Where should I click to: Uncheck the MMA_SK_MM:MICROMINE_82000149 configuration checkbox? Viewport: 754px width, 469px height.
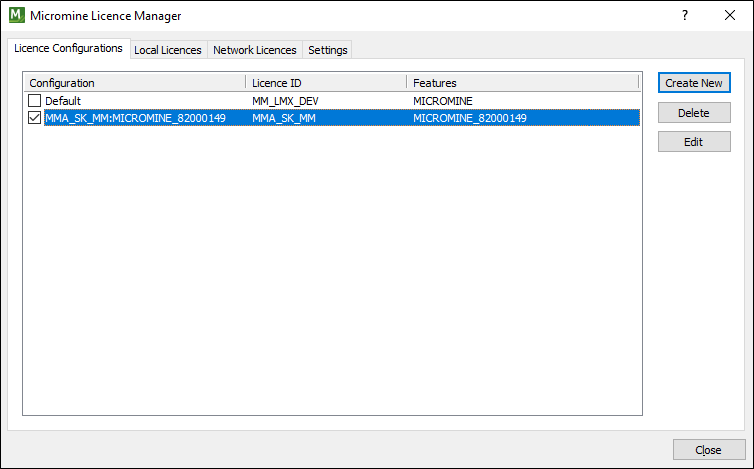point(34,117)
